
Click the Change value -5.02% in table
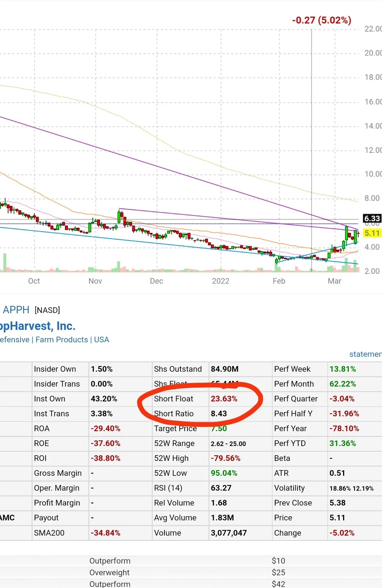tap(342, 533)
